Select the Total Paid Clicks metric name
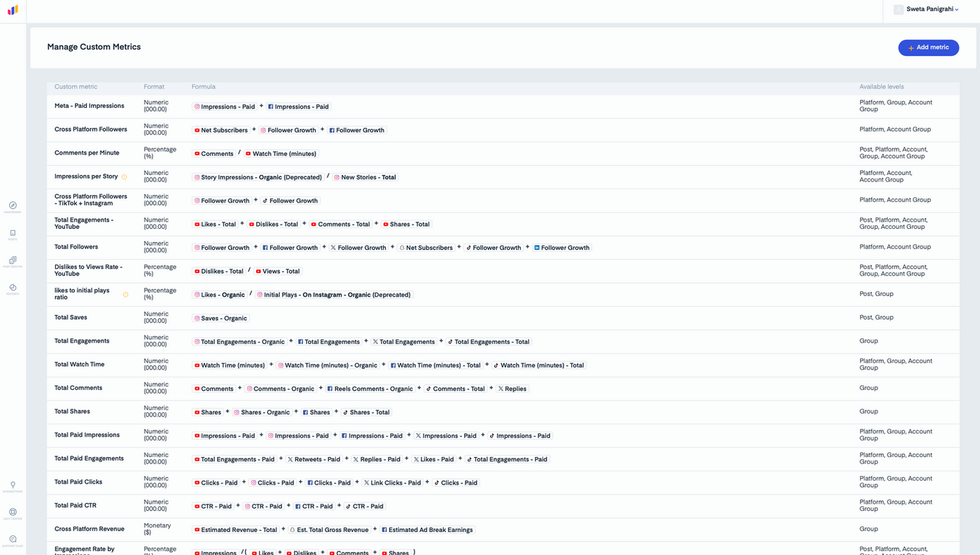 78,482
